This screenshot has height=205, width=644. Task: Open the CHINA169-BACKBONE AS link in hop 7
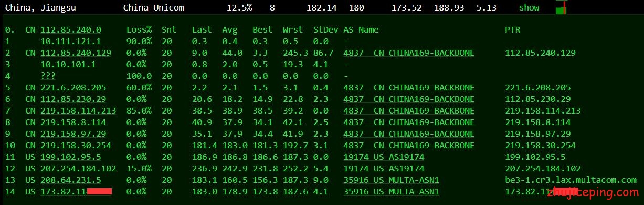pyautogui.click(x=409, y=111)
